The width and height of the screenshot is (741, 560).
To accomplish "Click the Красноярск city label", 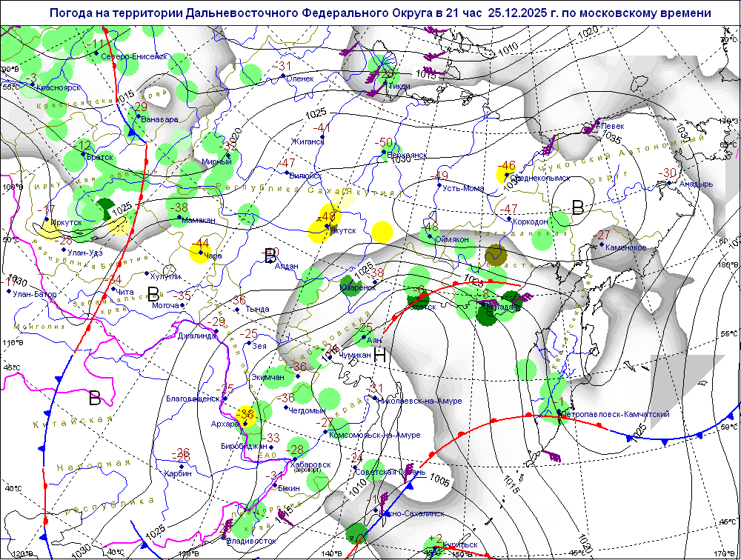I will (x=53, y=87).
